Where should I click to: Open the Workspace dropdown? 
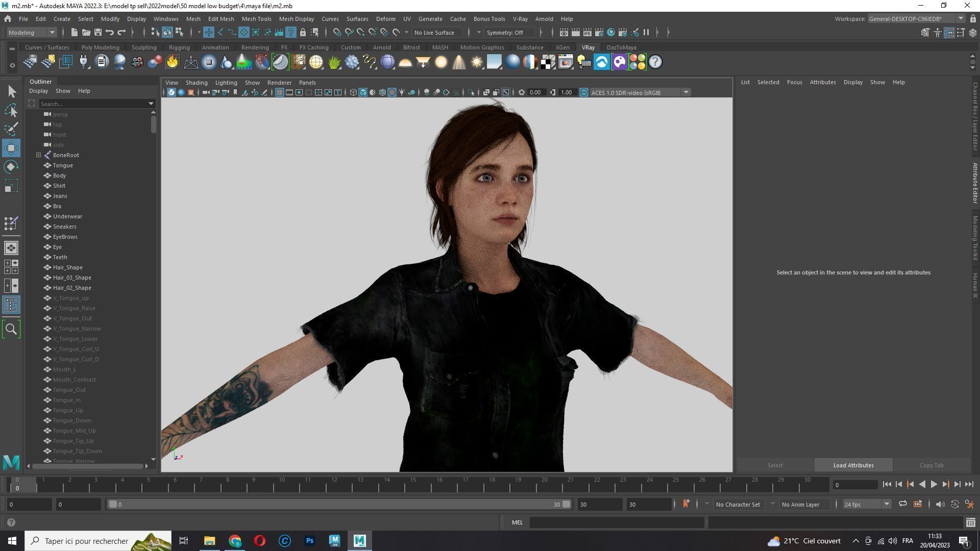(x=916, y=19)
